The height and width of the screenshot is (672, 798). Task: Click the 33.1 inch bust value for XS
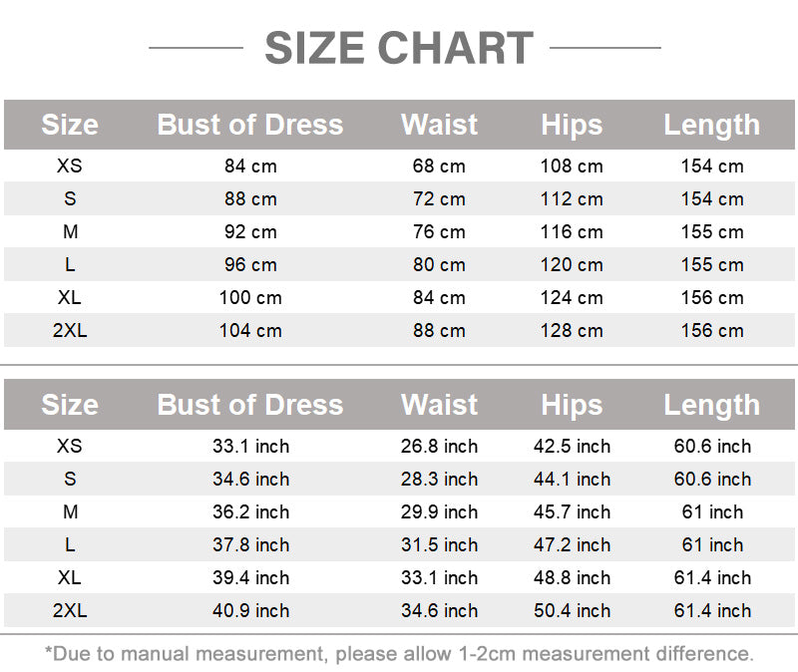[250, 446]
